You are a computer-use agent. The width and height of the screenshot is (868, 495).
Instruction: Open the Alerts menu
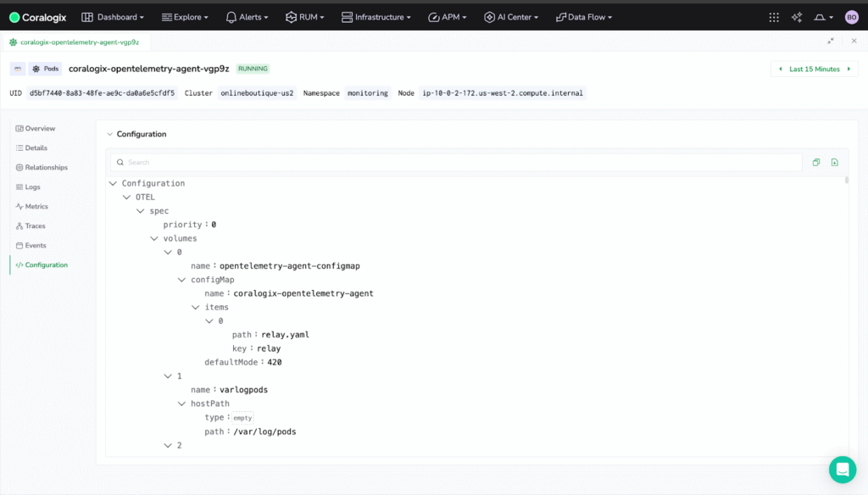click(x=247, y=17)
